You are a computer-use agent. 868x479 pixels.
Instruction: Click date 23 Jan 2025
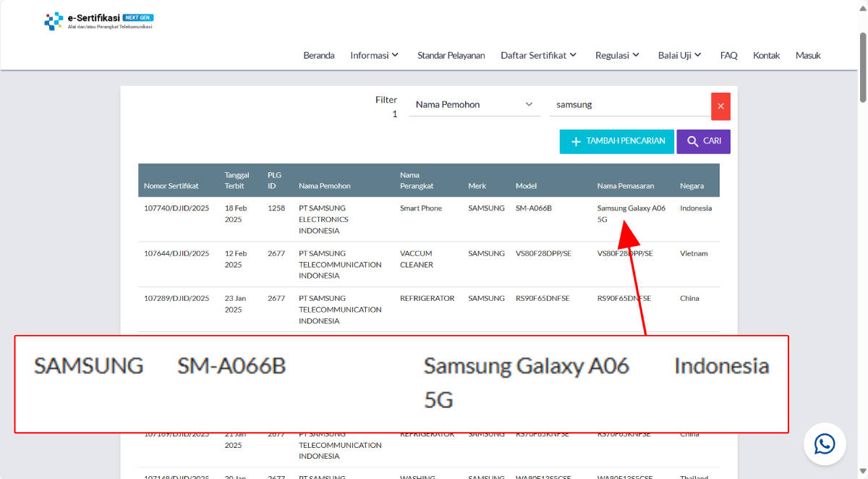click(x=236, y=304)
